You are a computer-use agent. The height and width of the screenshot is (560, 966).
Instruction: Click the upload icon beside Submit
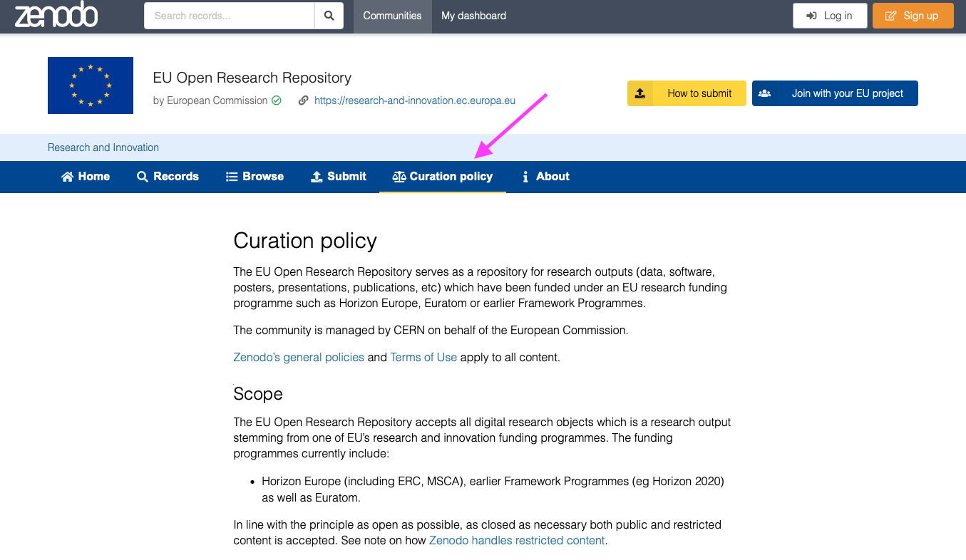coord(317,177)
